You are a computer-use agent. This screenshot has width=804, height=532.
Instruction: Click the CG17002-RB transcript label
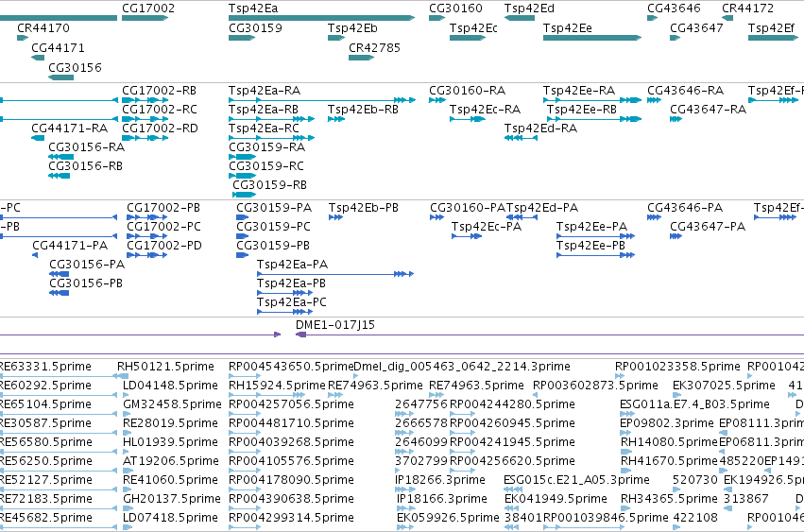[x=159, y=91]
